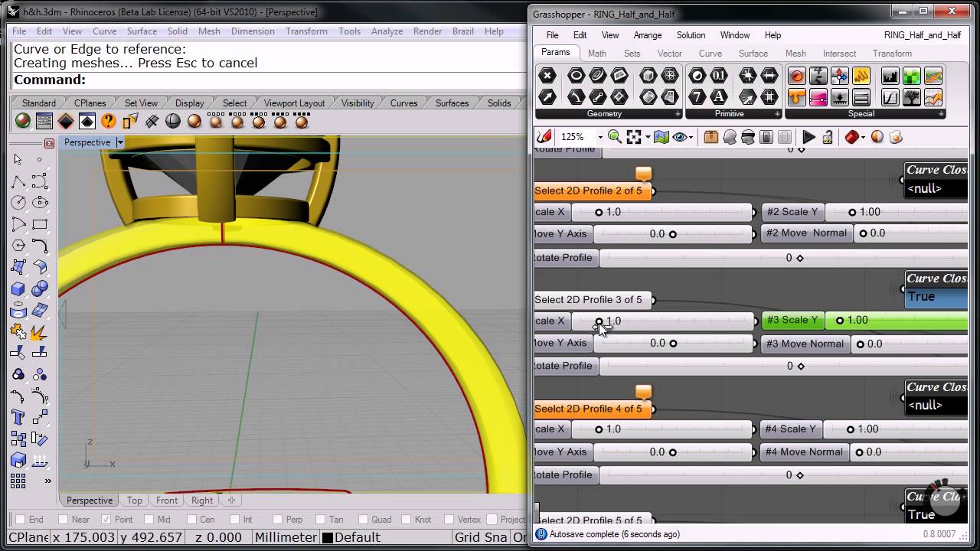Click the #2 Move Normal label

pos(806,233)
